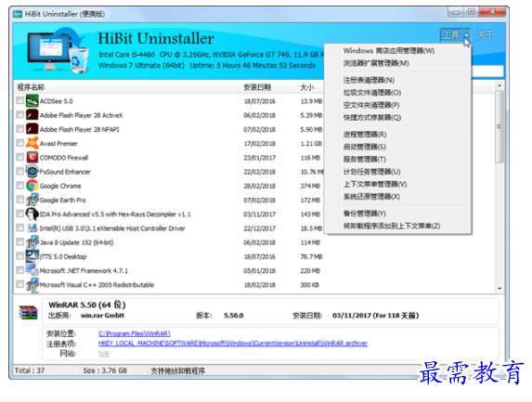This screenshot has width=532, height=402.
Task: Tick the checkbox for FxSound Enhancer
Action: coord(20,172)
